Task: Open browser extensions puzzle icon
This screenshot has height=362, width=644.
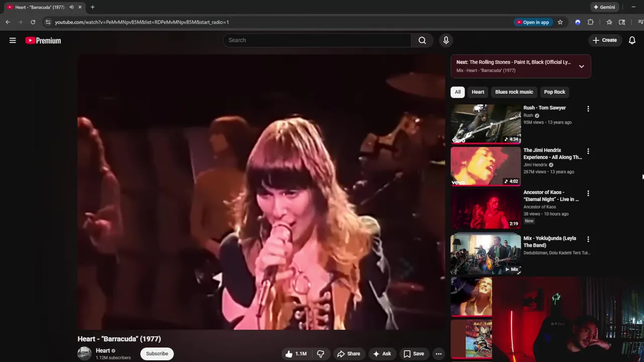Action: click(591, 22)
